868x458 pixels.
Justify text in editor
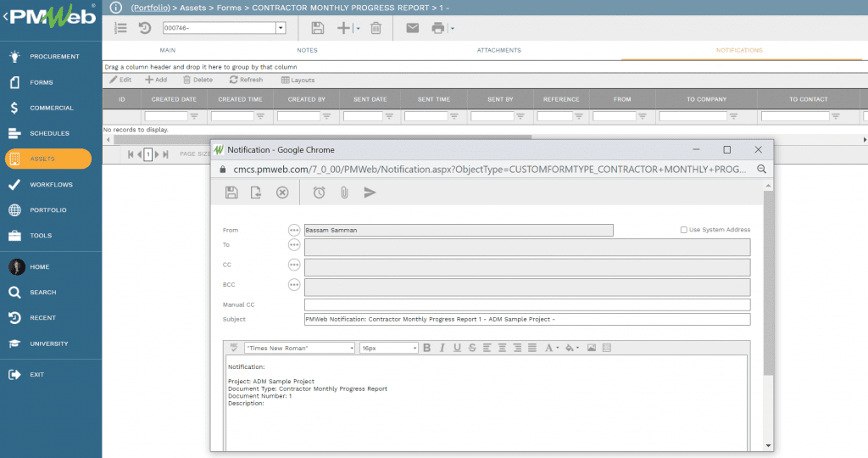tap(532, 348)
